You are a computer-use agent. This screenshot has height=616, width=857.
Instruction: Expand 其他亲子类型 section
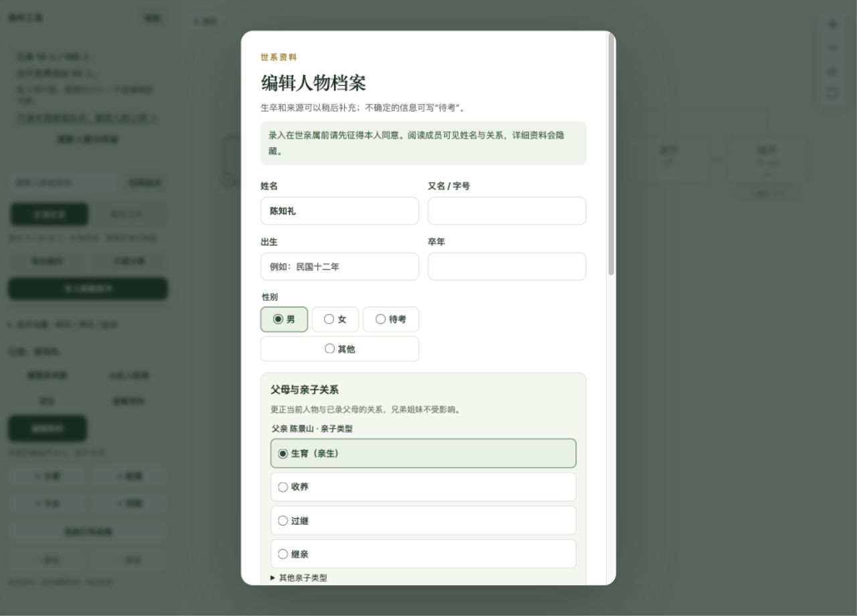pyautogui.click(x=299, y=578)
